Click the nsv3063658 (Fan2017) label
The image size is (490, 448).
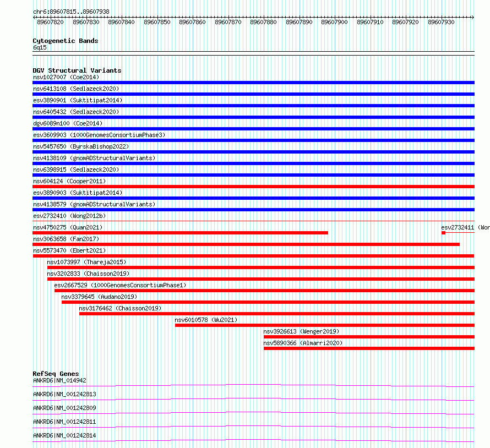[x=66, y=239]
